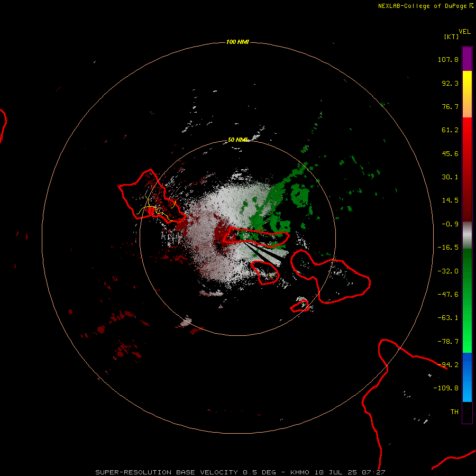Image resolution: width=476 pixels, height=476 pixels.
Task: Click the TH legend label
Action: click(x=454, y=412)
